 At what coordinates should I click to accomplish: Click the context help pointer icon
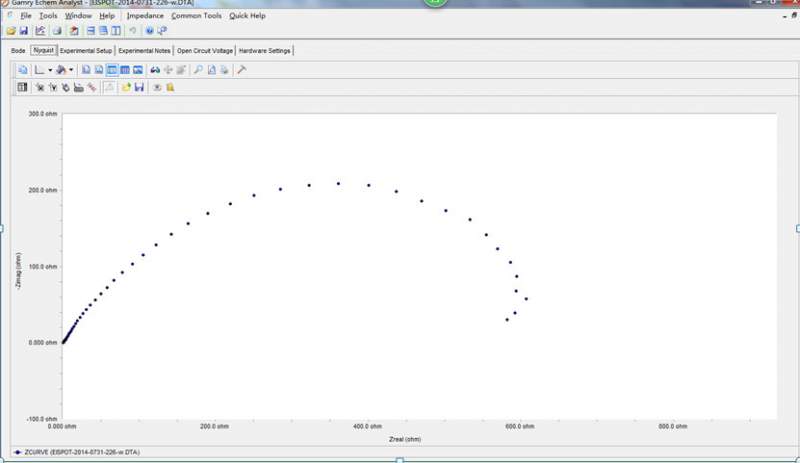162,31
